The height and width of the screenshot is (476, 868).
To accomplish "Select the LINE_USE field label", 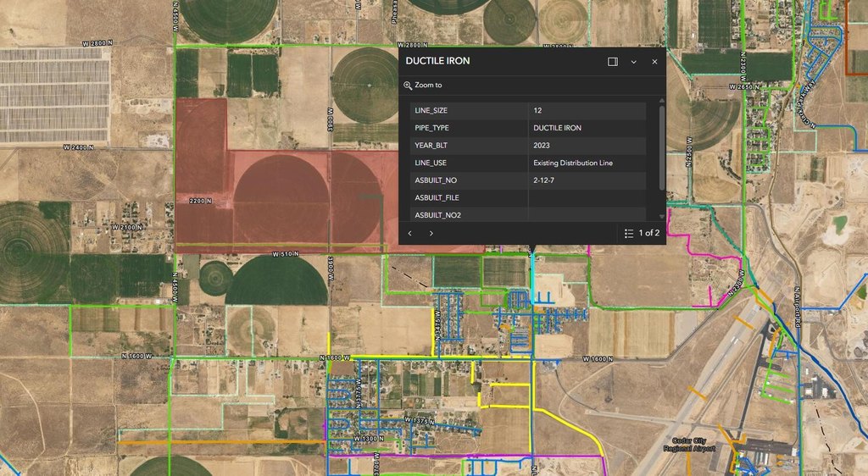I will pyautogui.click(x=431, y=163).
